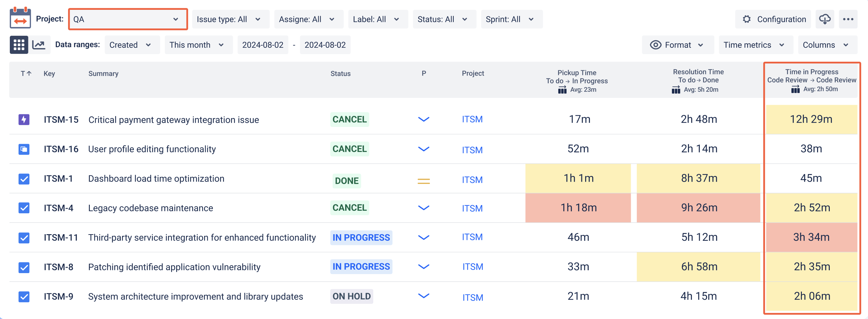Click the ITSM-16 subtask type icon

[x=24, y=149]
